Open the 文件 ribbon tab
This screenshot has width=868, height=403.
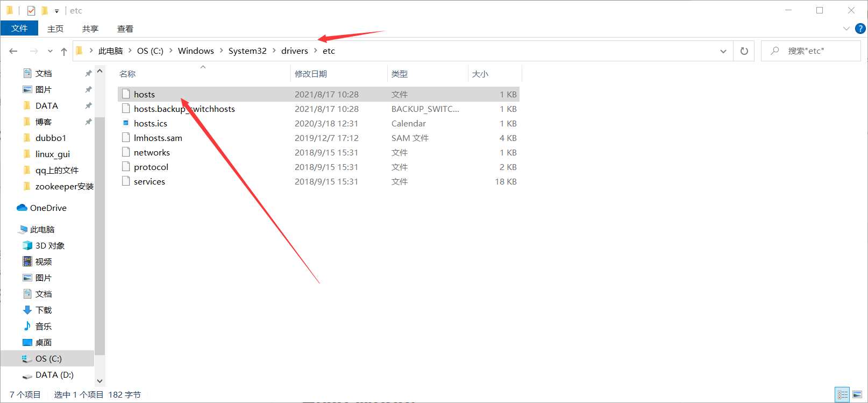[x=19, y=29]
